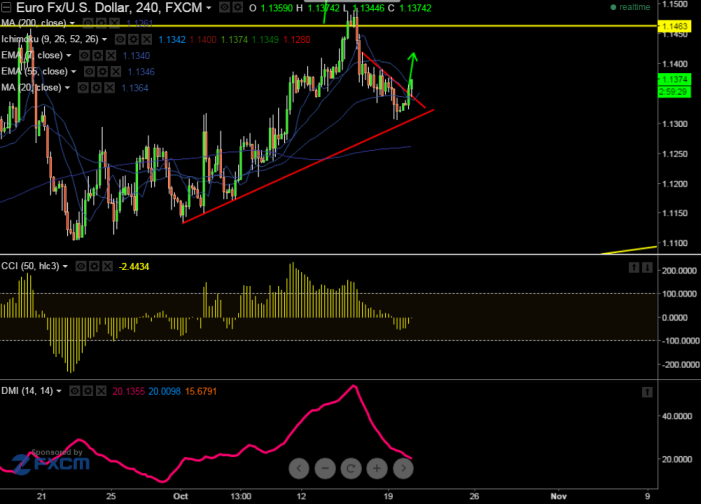This screenshot has width=701, height=504.
Task: Click the Ichimoku value 1.1280
Action: coord(297,39)
